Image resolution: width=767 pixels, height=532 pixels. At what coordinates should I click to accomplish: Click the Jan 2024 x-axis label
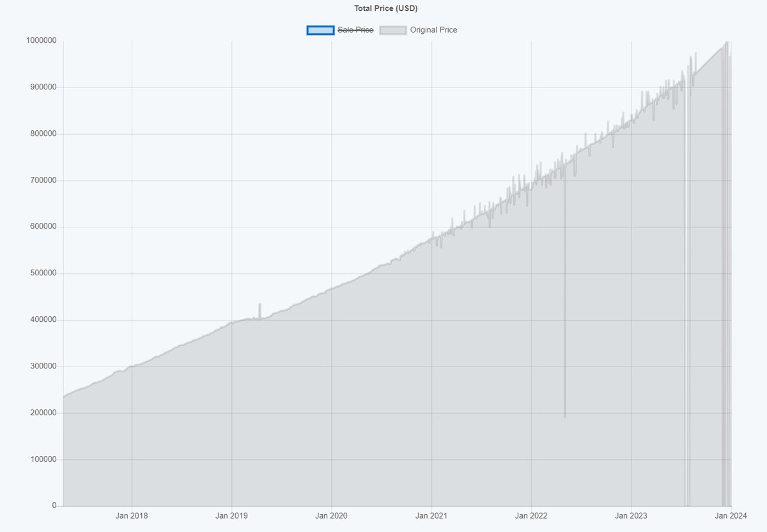[731, 516]
